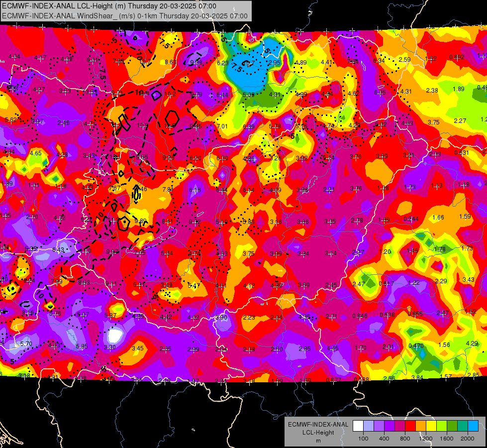Click the legend scale value 100
This screenshot has height=448, width=487.
point(364,439)
